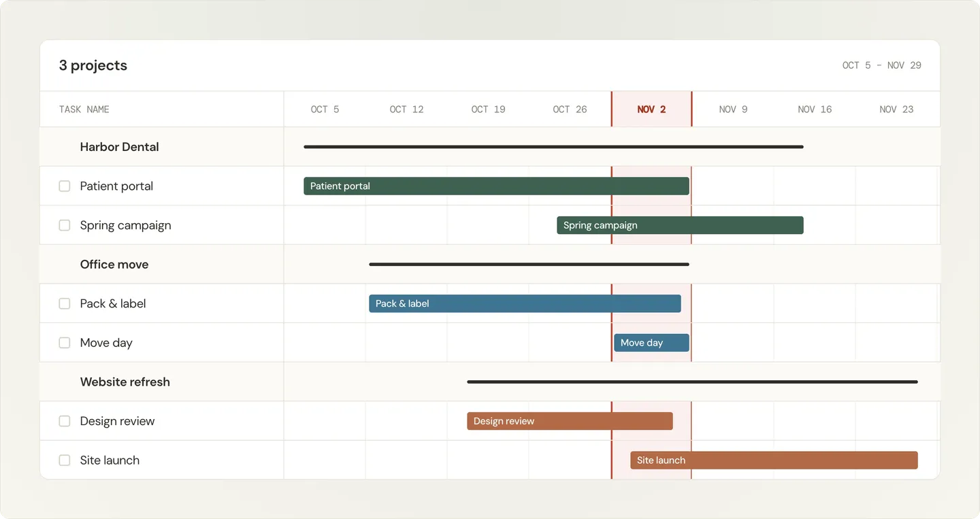Click the Move day task name
The width and height of the screenshot is (980, 519).
[106, 343]
